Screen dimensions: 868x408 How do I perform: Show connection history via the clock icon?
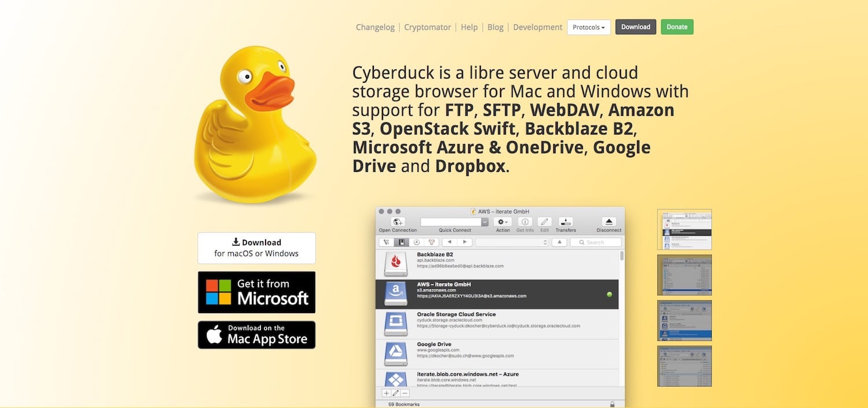[417, 242]
